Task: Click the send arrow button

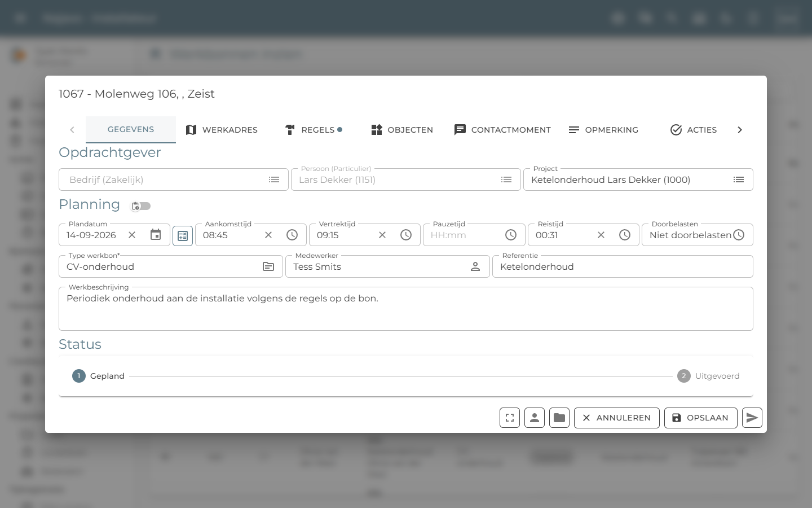Action: tap(752, 418)
